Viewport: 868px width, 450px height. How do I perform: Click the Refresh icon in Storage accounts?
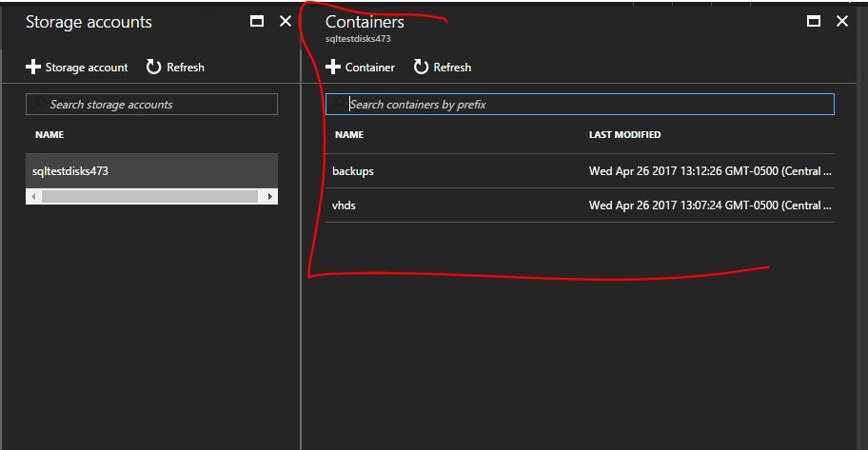coord(153,68)
